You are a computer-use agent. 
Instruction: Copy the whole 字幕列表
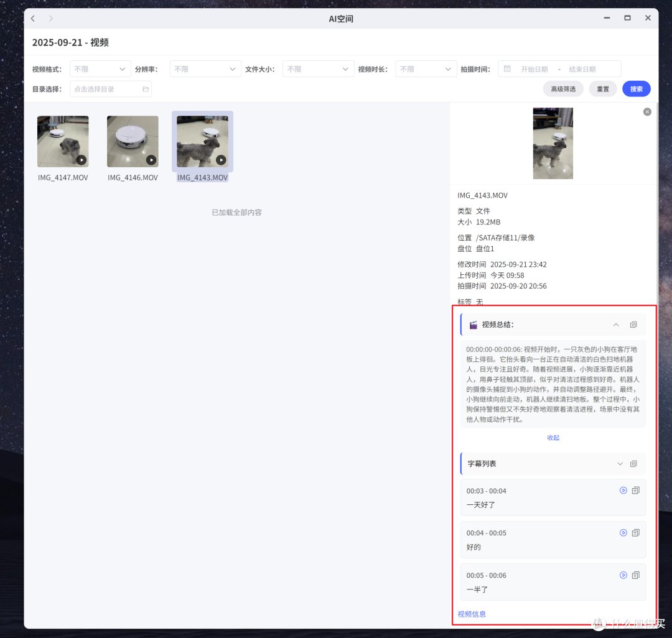point(633,464)
